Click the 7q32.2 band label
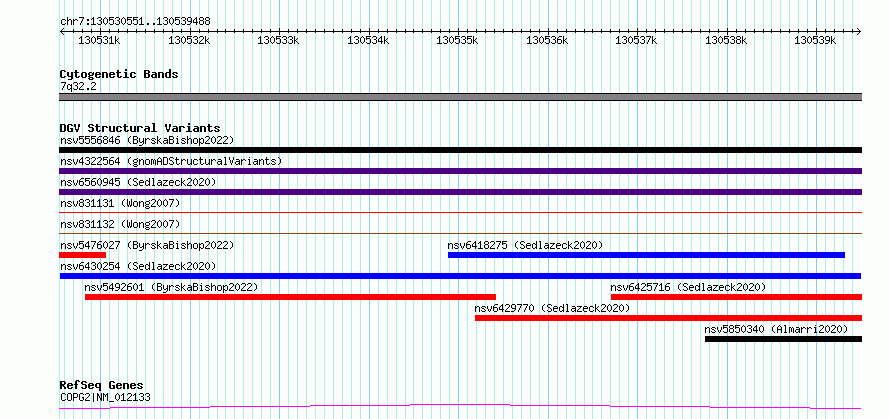890x419 pixels. click(x=78, y=86)
